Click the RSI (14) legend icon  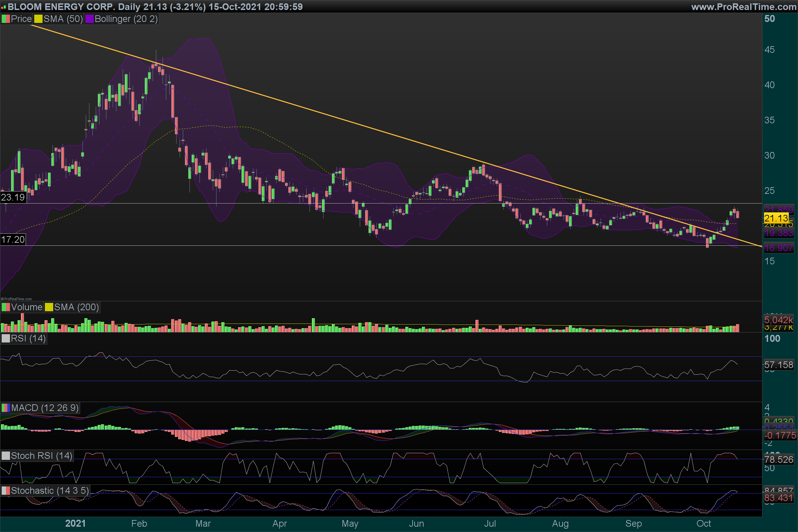6,338
